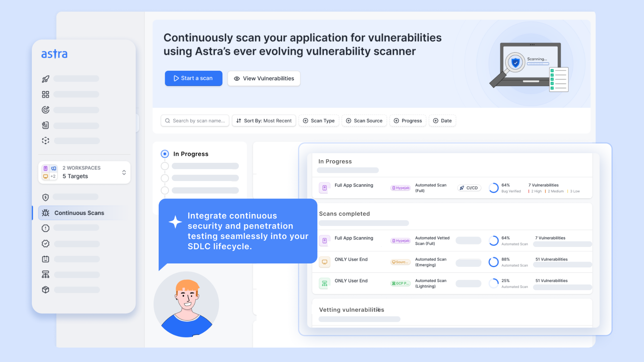This screenshot has width=644, height=362.
Task: Click the search by scan name field
Action: pos(195,121)
